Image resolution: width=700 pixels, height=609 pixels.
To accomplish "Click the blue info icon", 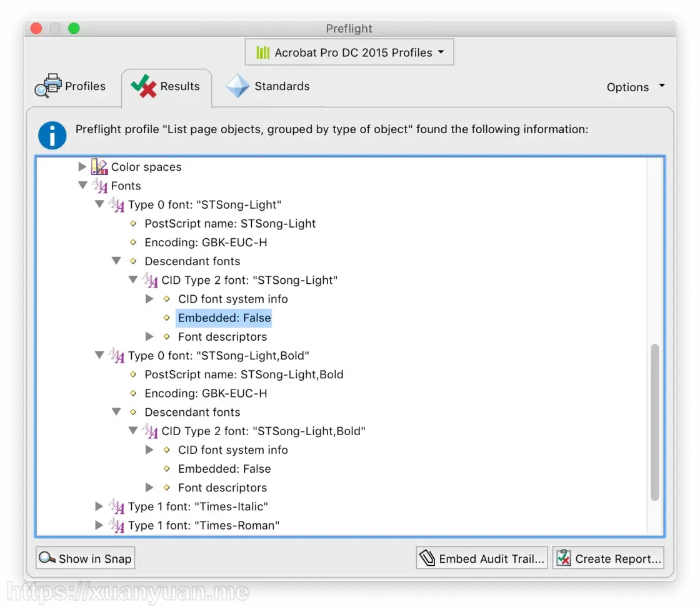I will [52, 135].
